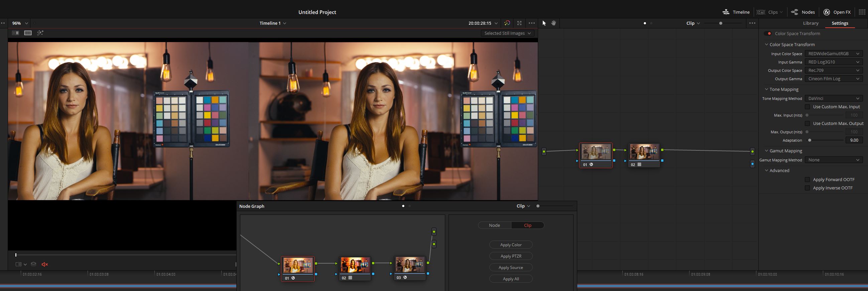
Task: Click the Apply Color button
Action: [x=511, y=245]
